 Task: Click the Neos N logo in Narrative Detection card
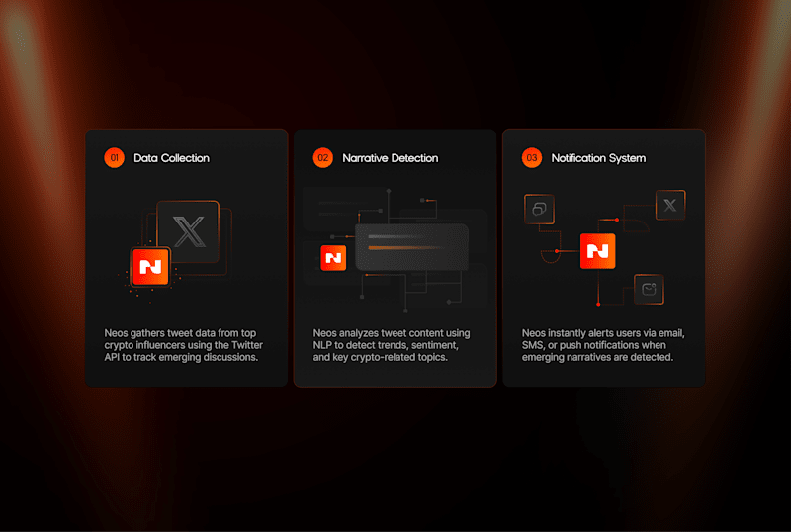(333, 258)
